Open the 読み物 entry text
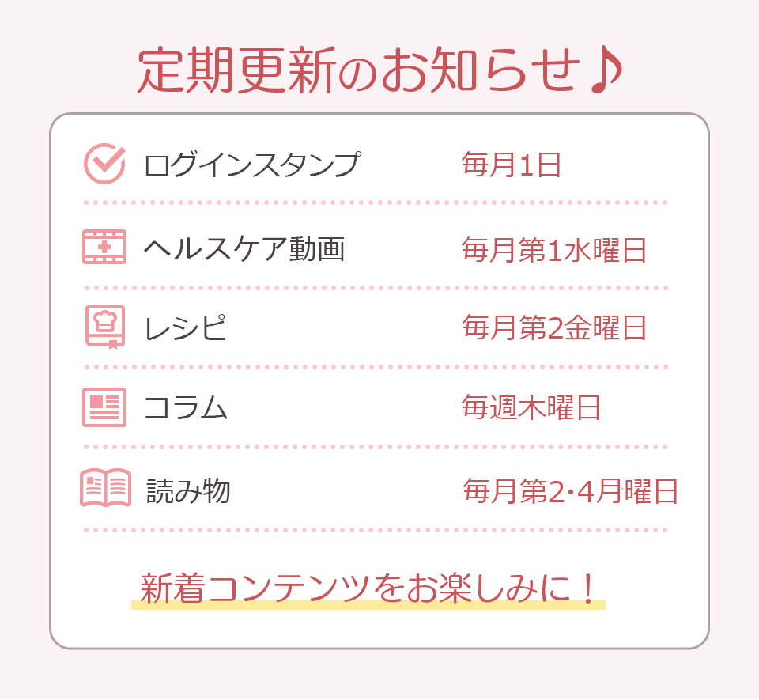The image size is (759, 700). [188, 490]
